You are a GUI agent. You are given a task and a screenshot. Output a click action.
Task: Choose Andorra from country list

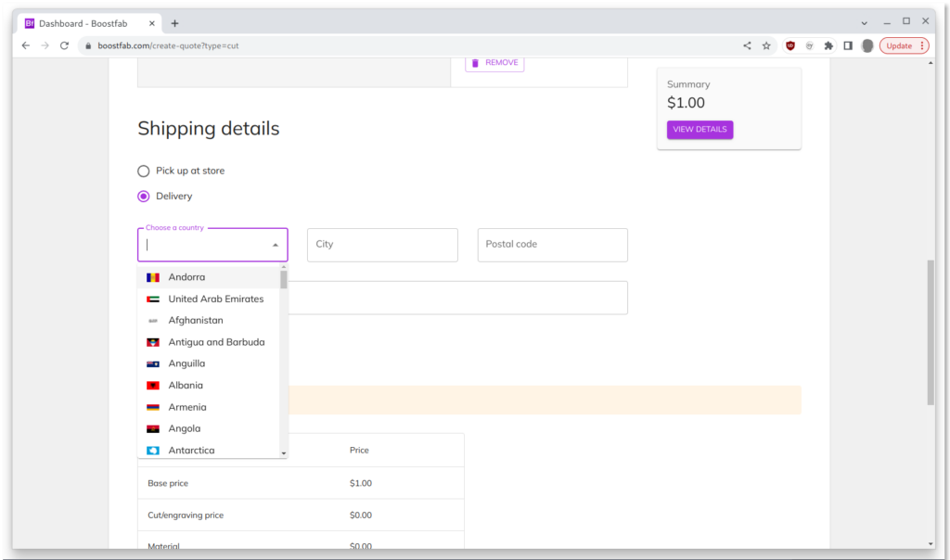click(209, 277)
